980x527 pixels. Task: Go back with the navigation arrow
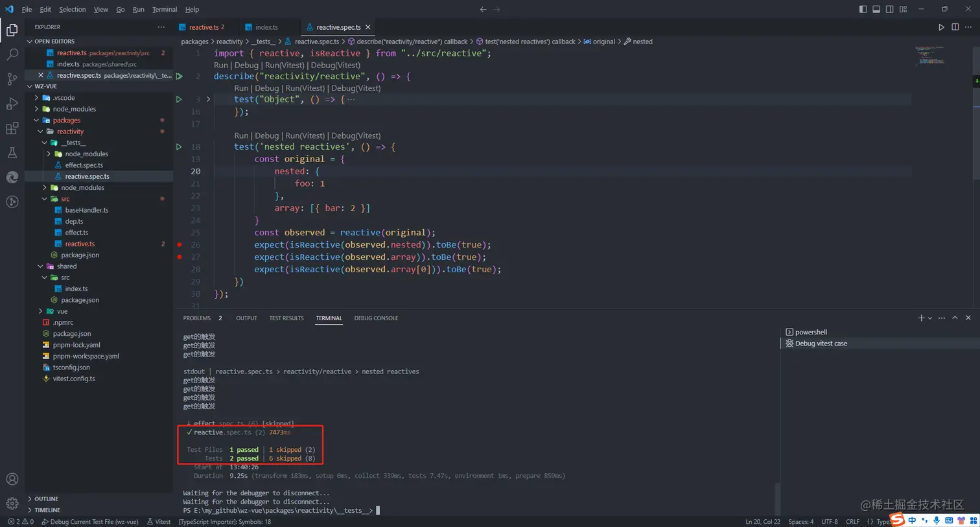point(483,9)
